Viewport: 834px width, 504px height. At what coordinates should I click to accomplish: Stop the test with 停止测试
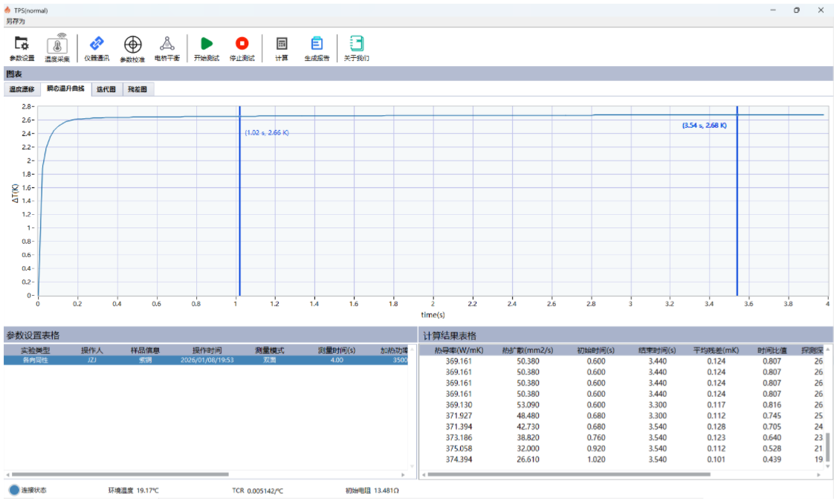(242, 48)
